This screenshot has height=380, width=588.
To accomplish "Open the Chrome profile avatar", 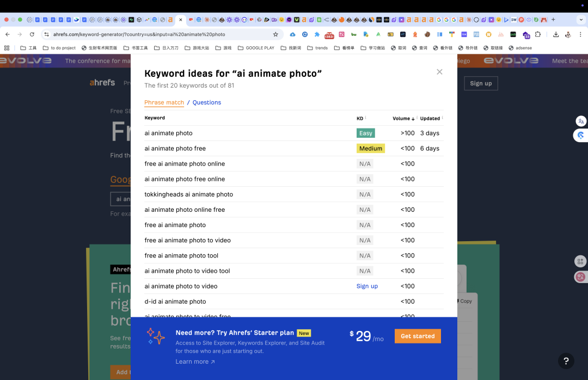I will [x=568, y=34].
